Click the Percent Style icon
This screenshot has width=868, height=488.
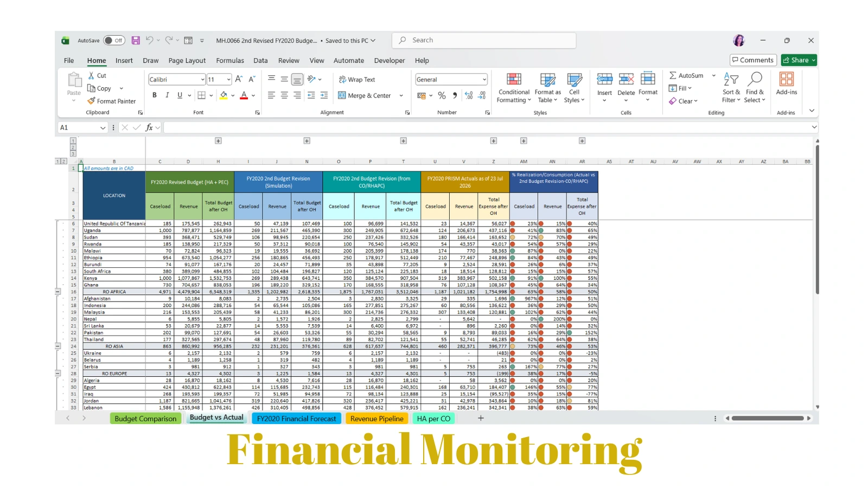[x=442, y=95]
